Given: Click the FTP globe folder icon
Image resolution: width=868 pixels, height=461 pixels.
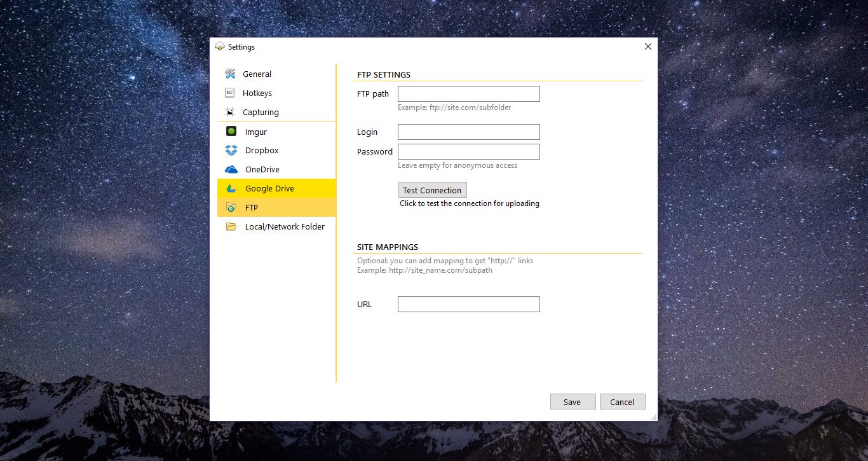Looking at the screenshot, I should pyautogui.click(x=231, y=207).
